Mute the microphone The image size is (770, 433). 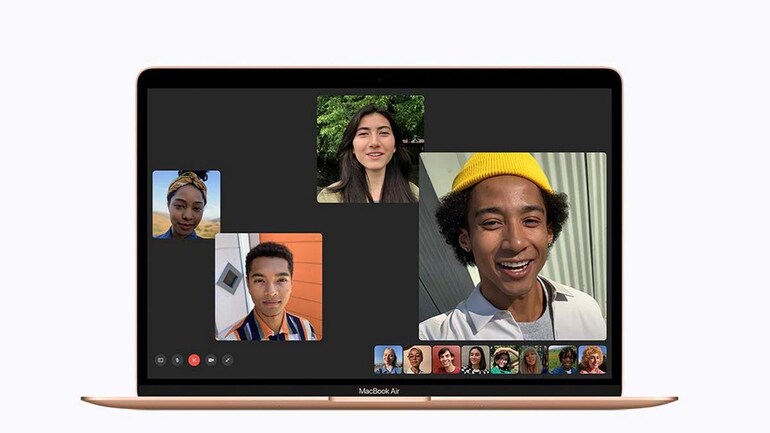pyautogui.click(x=177, y=359)
